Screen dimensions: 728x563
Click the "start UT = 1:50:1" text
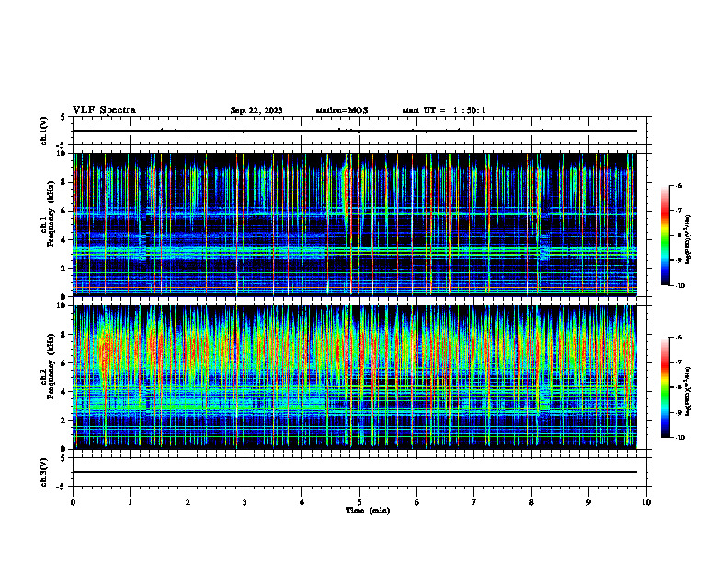tap(444, 110)
